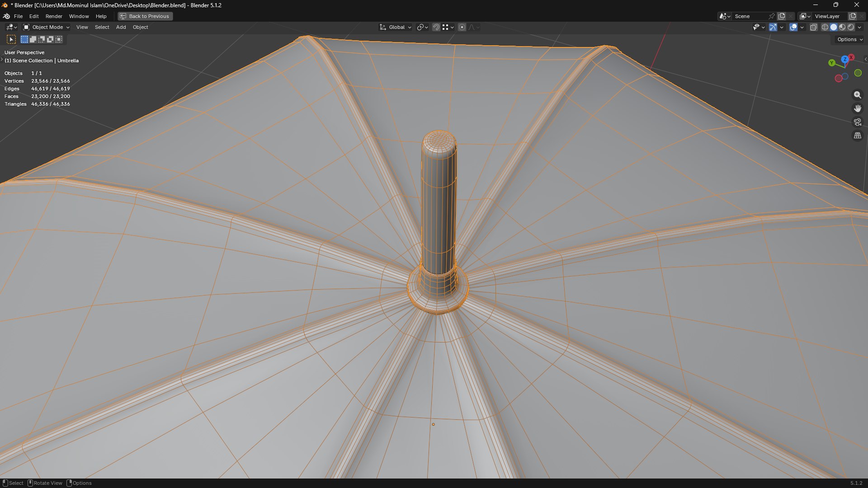The image size is (868, 488).
Task: Switch to Rendered viewport shading
Action: tap(851, 27)
